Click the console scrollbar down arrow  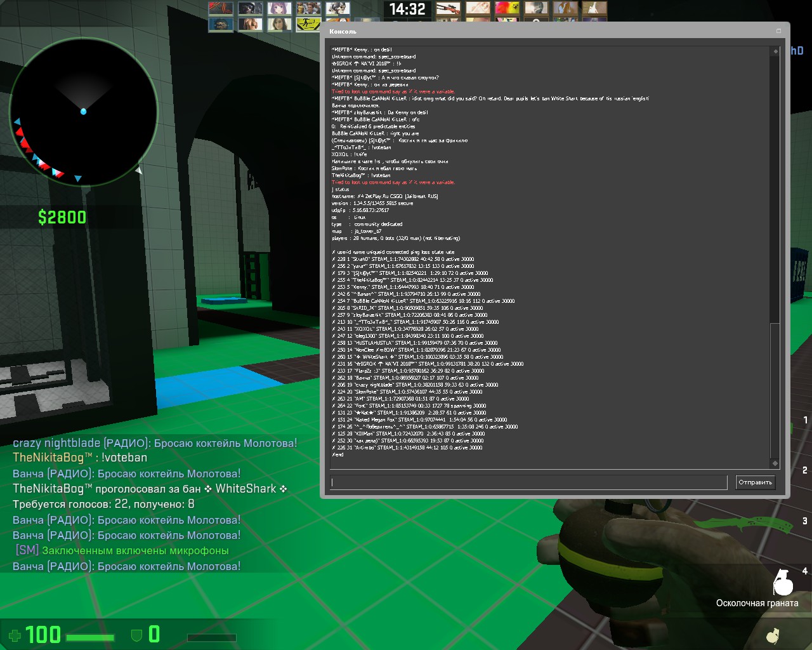(x=775, y=463)
